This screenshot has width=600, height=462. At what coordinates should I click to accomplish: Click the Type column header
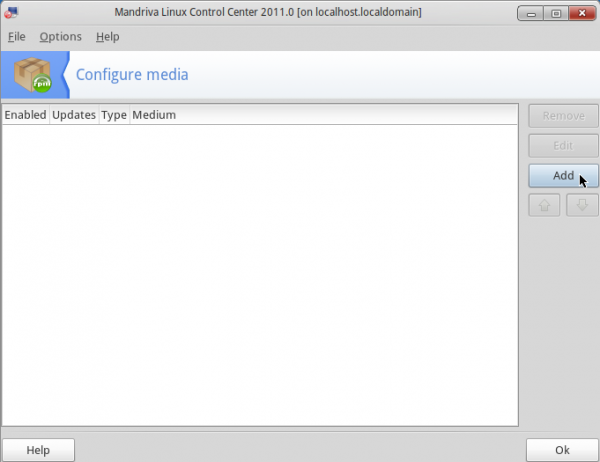tap(114, 115)
